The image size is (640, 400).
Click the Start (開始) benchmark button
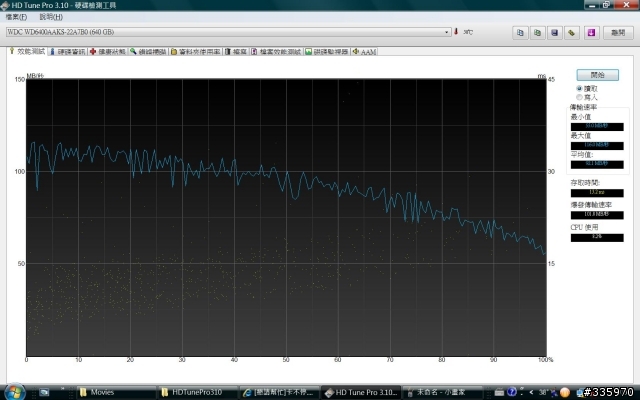[597, 75]
